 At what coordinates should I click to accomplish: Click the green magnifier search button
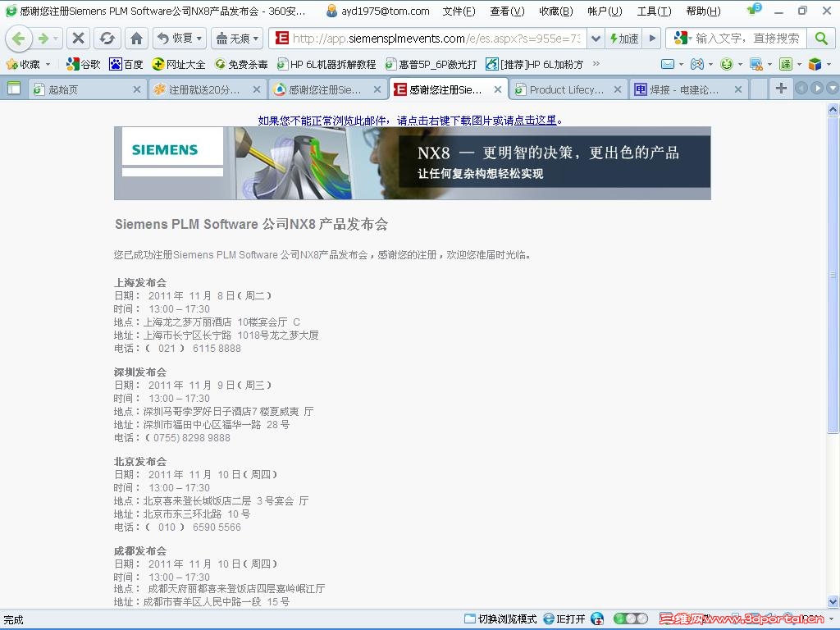tap(820, 38)
